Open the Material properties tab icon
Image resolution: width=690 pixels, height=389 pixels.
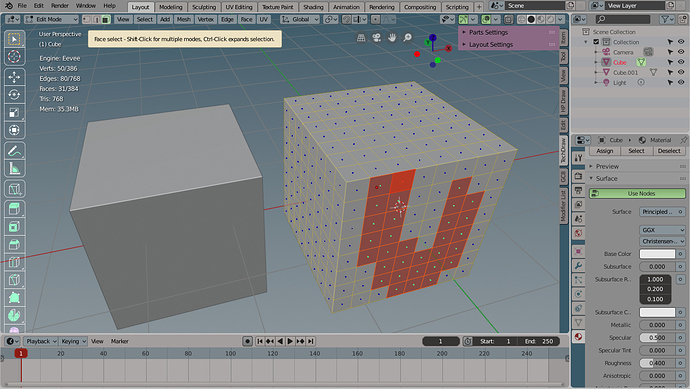[578, 337]
